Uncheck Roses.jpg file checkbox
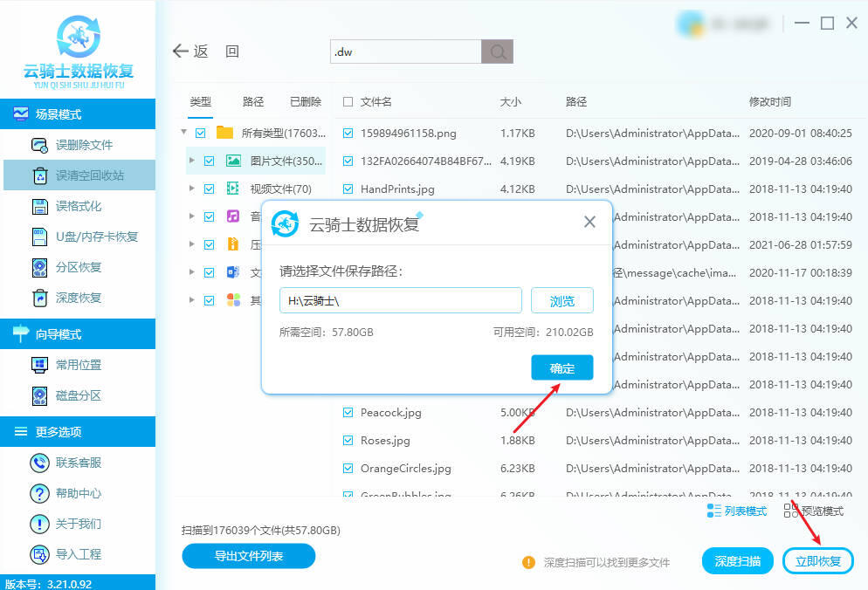 [x=348, y=441]
